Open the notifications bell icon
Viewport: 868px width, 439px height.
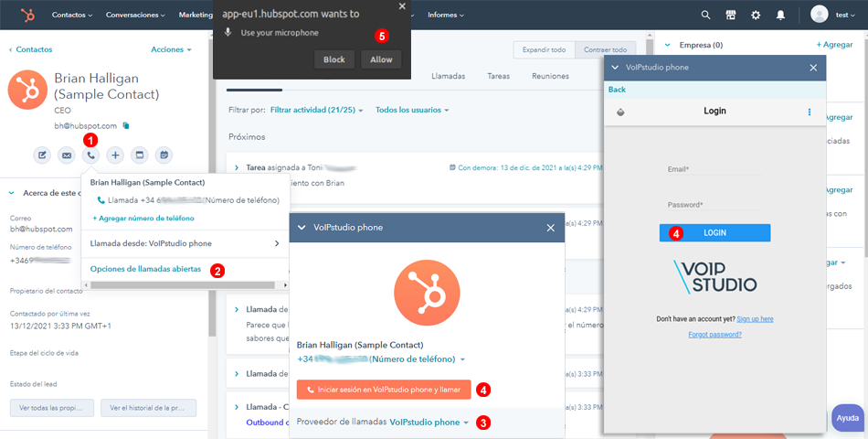[x=780, y=15]
